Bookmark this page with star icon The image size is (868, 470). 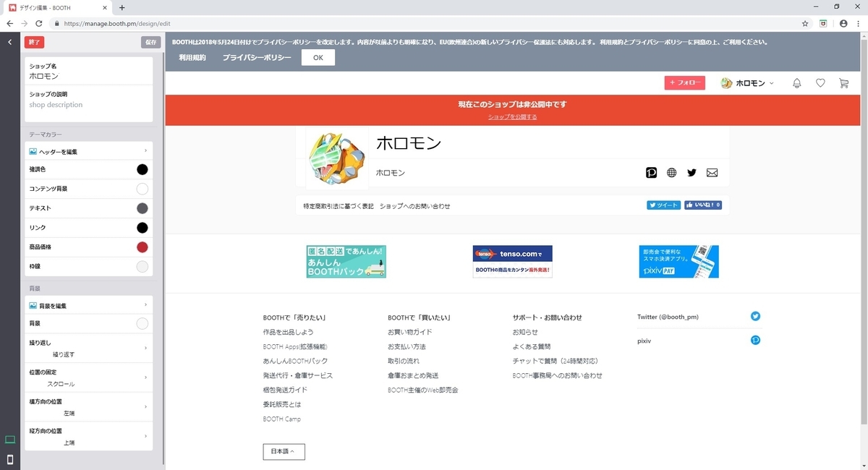pos(805,23)
